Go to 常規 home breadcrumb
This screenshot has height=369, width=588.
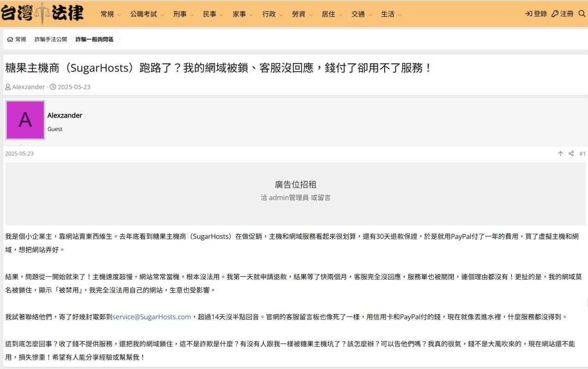(x=17, y=40)
